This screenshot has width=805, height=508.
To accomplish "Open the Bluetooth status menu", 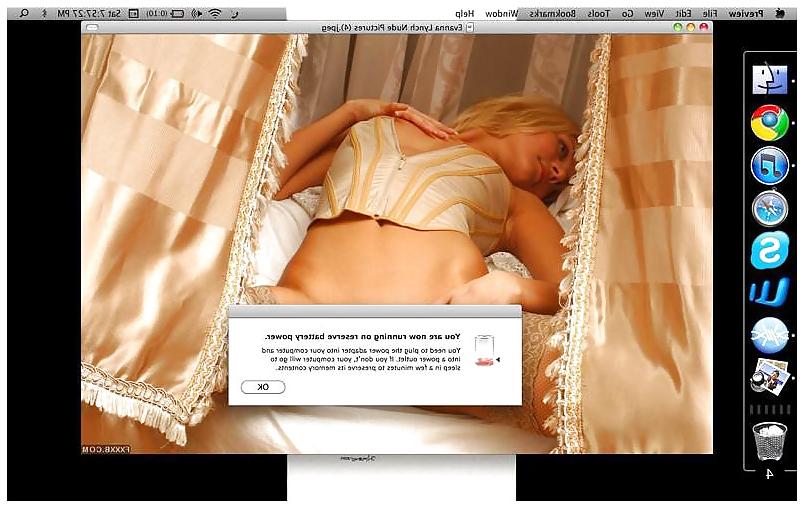I will [44, 13].
